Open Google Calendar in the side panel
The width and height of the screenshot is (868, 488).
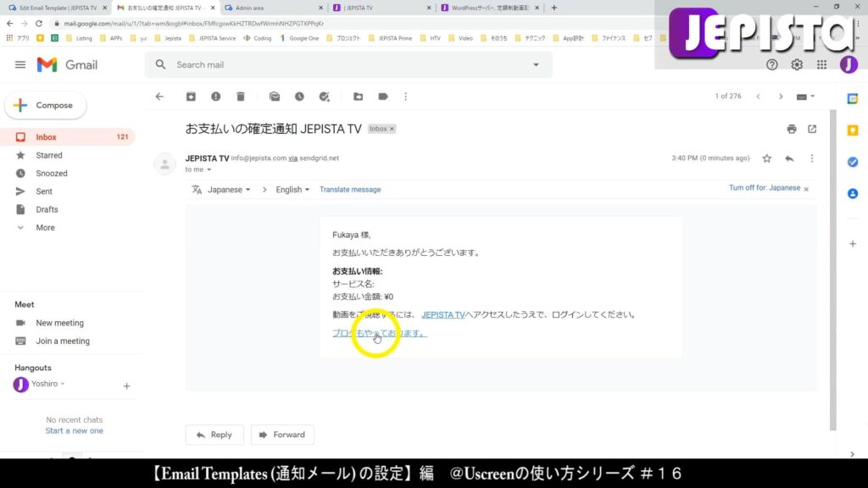click(853, 98)
